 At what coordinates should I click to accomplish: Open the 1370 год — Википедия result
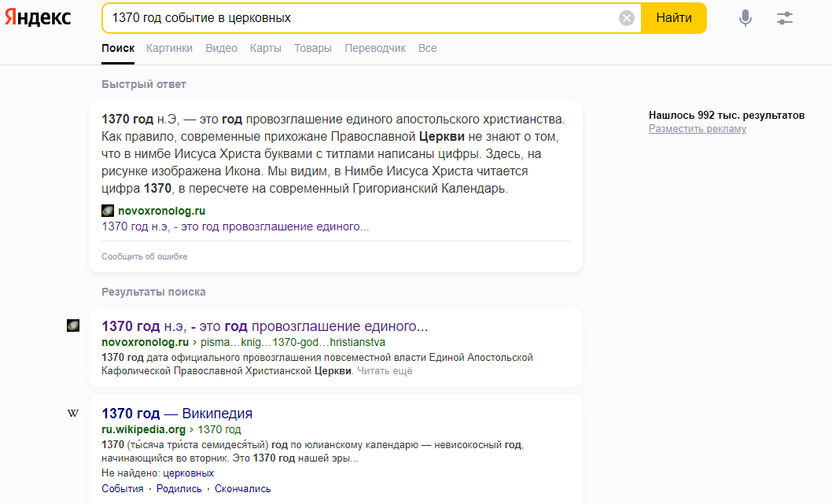pos(177,414)
